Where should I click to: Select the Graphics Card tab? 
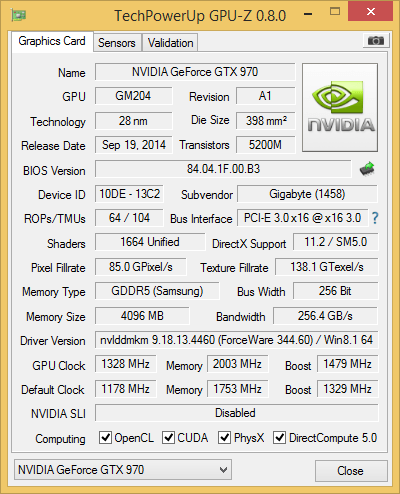click(52, 41)
